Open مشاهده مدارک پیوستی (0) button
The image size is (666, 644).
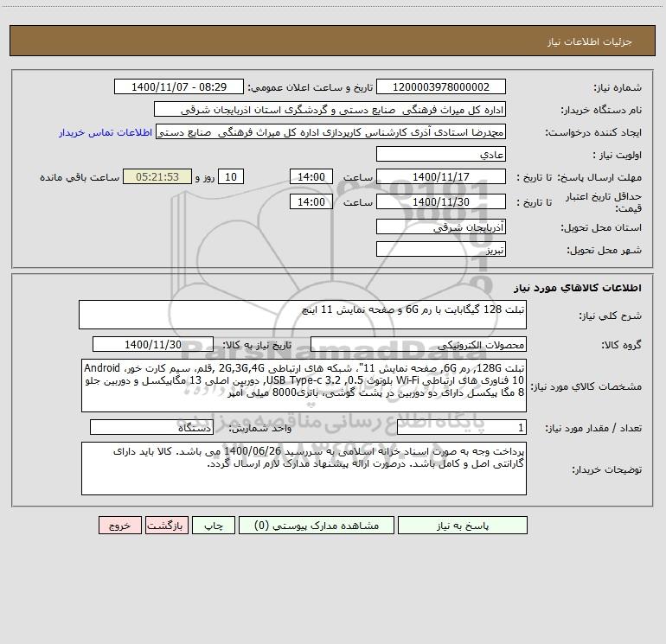[x=317, y=526]
